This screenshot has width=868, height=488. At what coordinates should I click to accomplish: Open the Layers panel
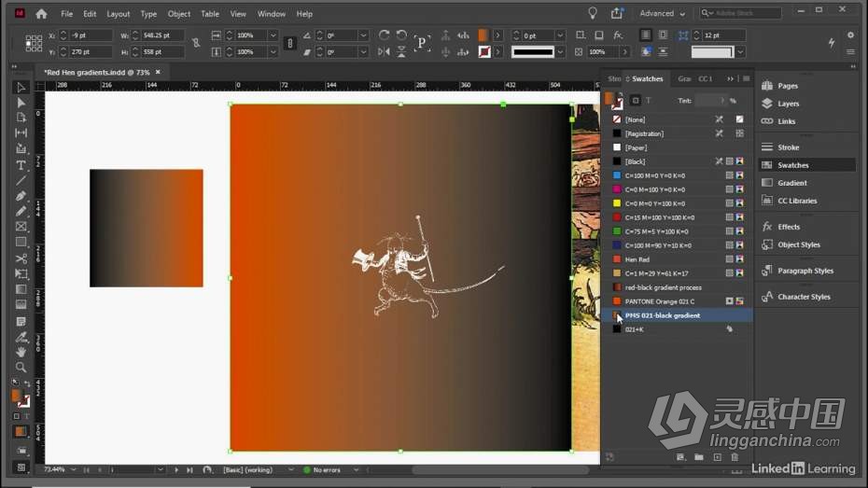tap(788, 104)
